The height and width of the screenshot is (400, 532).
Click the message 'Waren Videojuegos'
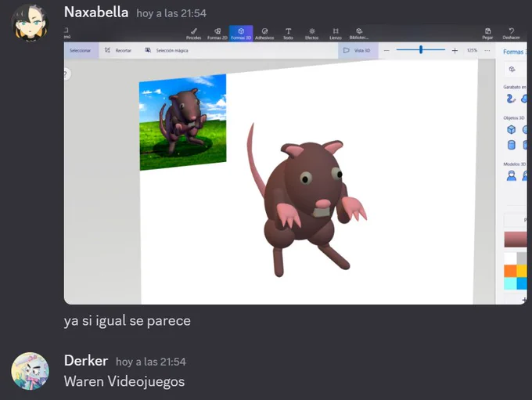[x=124, y=382]
